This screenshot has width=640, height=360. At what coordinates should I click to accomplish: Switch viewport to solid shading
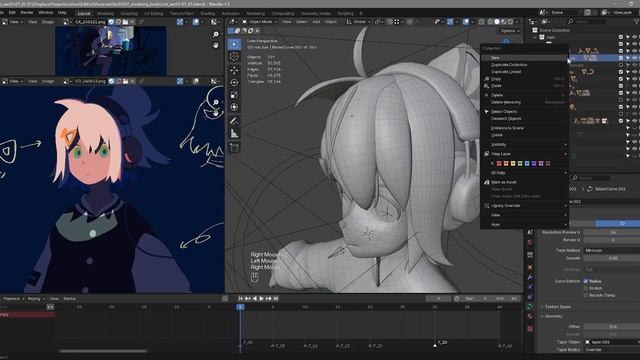497,21
